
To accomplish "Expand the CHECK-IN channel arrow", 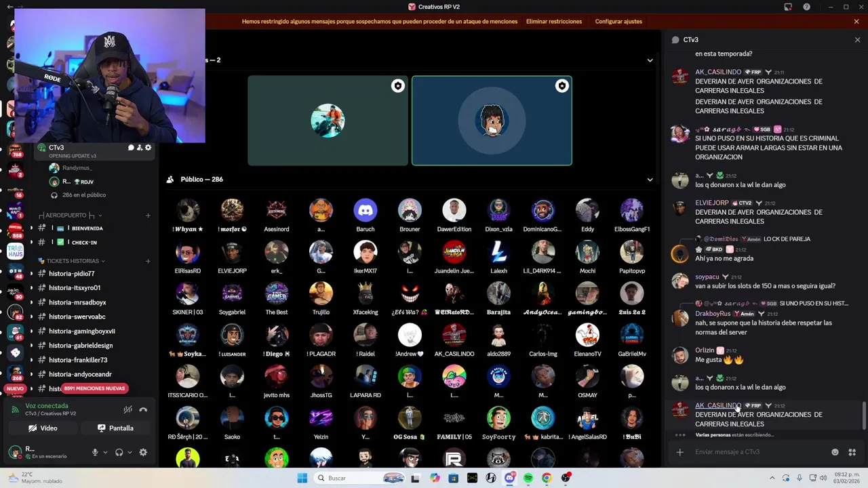I will pyautogui.click(x=31, y=242).
